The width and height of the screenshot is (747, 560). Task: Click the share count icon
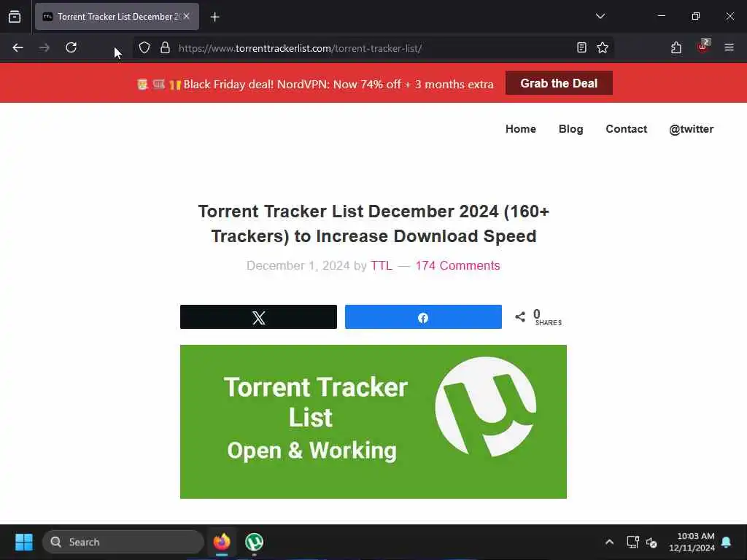point(520,316)
